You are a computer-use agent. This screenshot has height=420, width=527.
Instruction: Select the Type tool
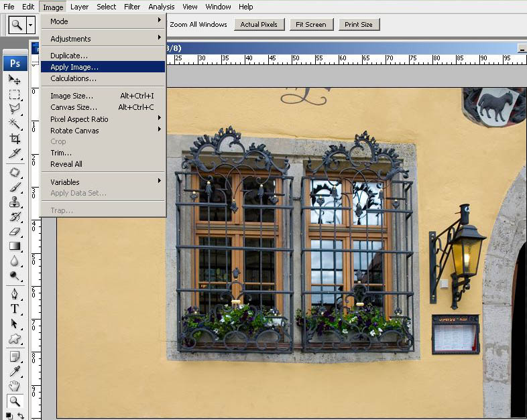(x=14, y=309)
